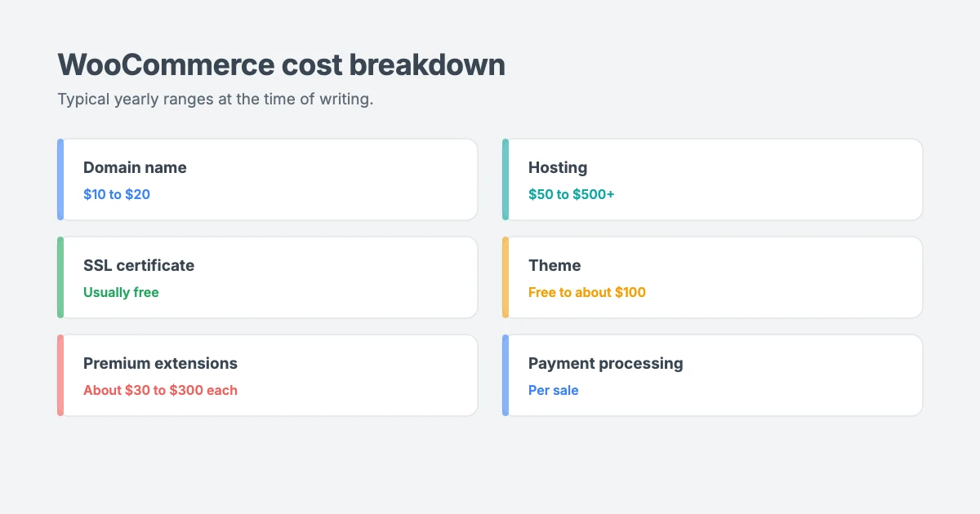Select the 'Premium extensions' card title
The image size is (980, 514).
pos(160,363)
